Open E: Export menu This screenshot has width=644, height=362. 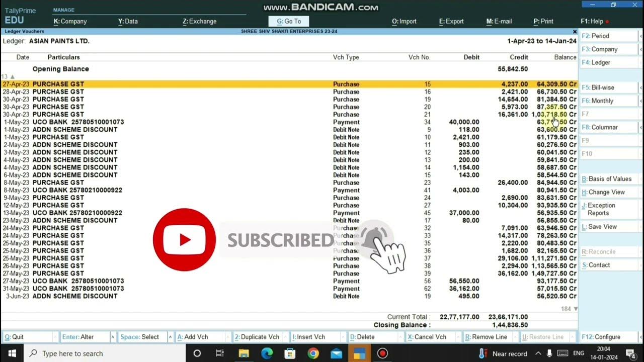[x=451, y=21]
